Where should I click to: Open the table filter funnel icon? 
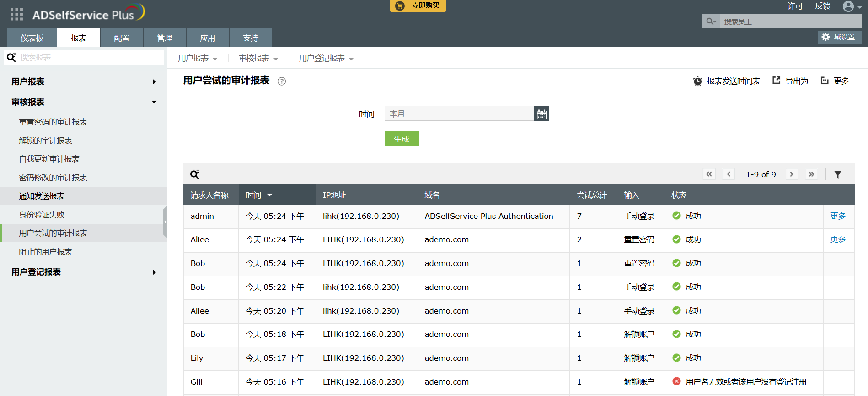pyautogui.click(x=837, y=174)
